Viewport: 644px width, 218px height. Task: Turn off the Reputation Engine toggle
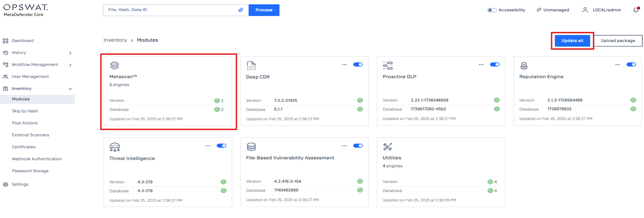(631, 64)
